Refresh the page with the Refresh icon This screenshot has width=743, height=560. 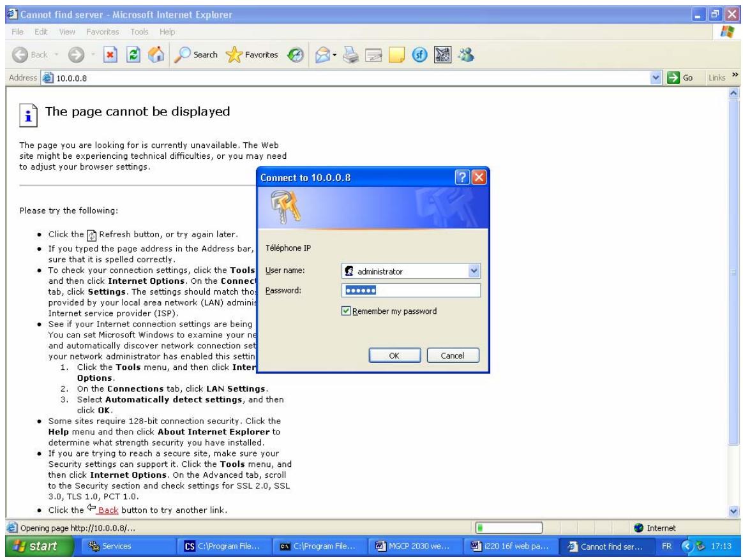tap(133, 55)
